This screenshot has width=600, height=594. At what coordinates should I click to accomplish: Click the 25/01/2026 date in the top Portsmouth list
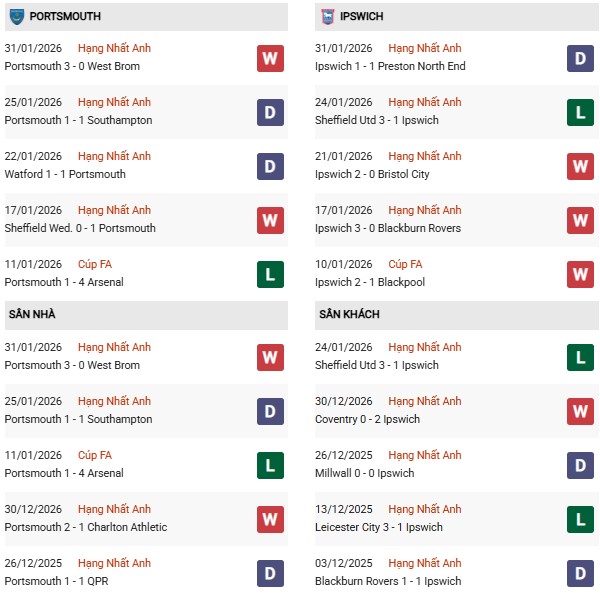click(x=33, y=102)
